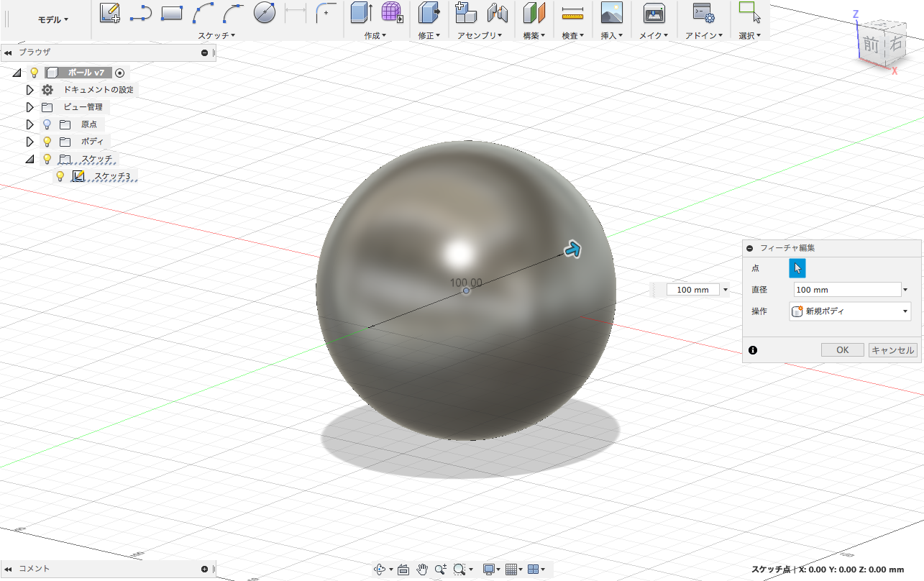Pick the Rectangle sketch tool
This screenshot has height=581, width=924.
coord(172,12)
